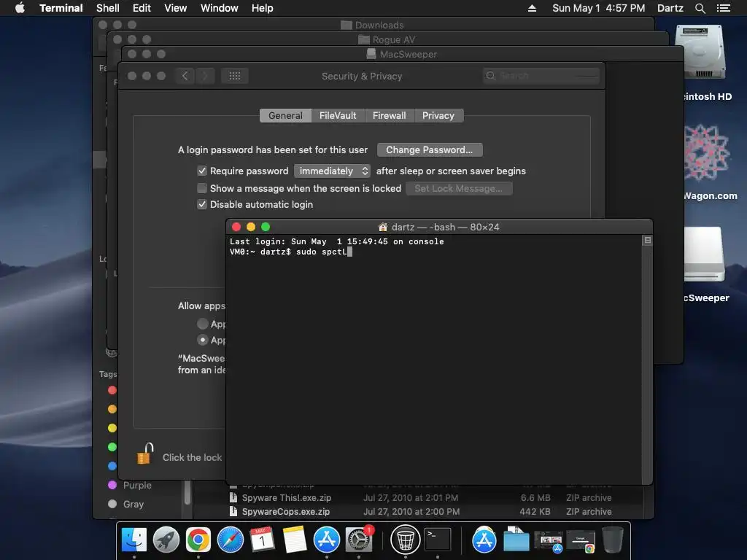747x560 pixels.
Task: Open the Applications stack in the Dock
Action: coord(484,540)
